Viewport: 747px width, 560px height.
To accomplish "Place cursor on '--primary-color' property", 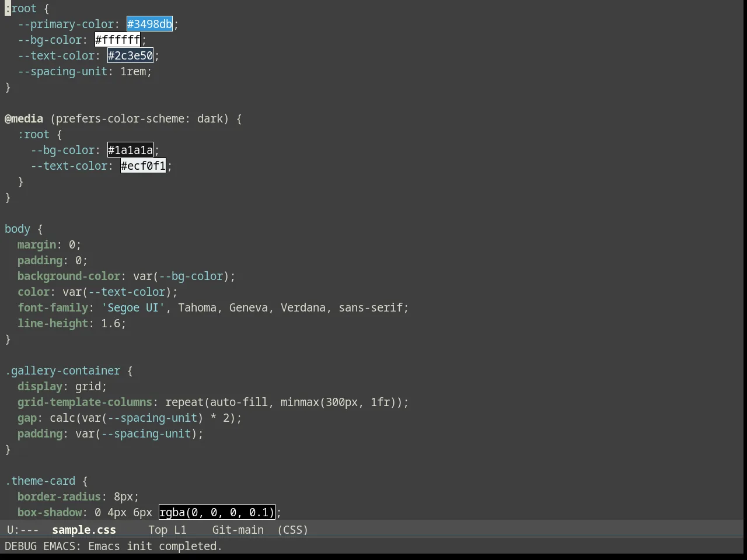I will 65,24.
